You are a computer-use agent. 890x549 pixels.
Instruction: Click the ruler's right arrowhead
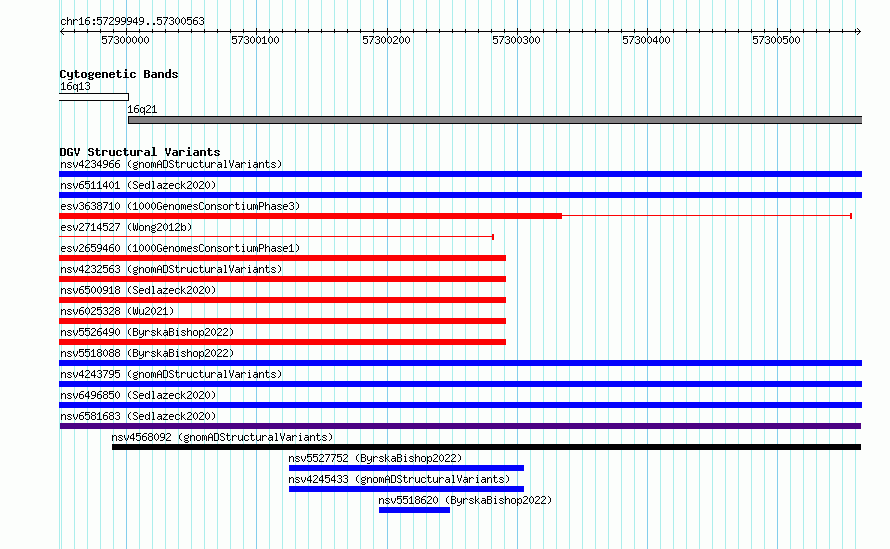point(858,31)
